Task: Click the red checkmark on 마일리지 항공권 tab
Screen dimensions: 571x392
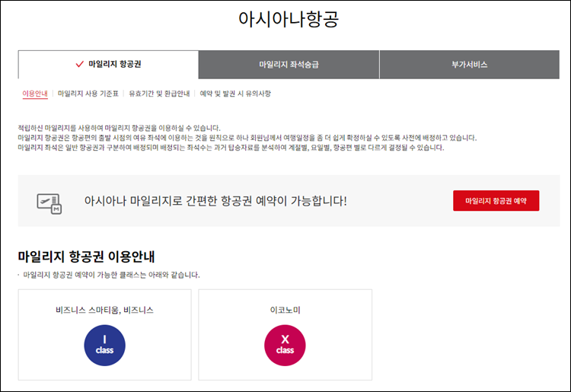Action: click(79, 65)
